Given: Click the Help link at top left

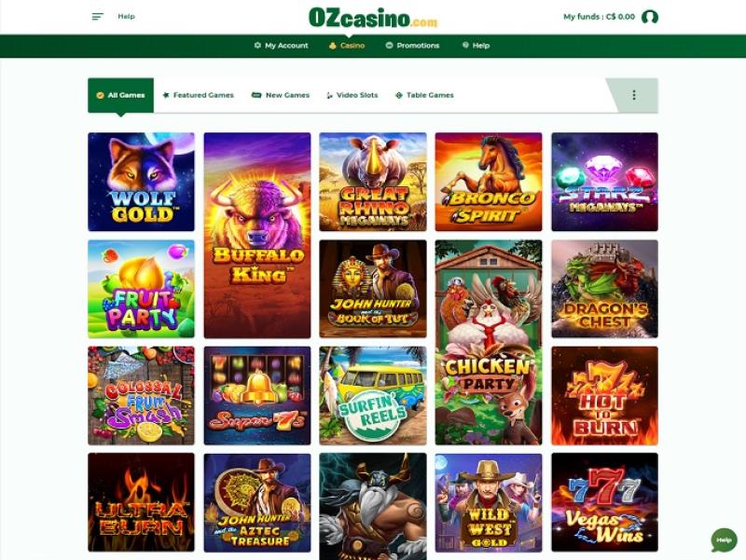Looking at the screenshot, I should pos(127,17).
